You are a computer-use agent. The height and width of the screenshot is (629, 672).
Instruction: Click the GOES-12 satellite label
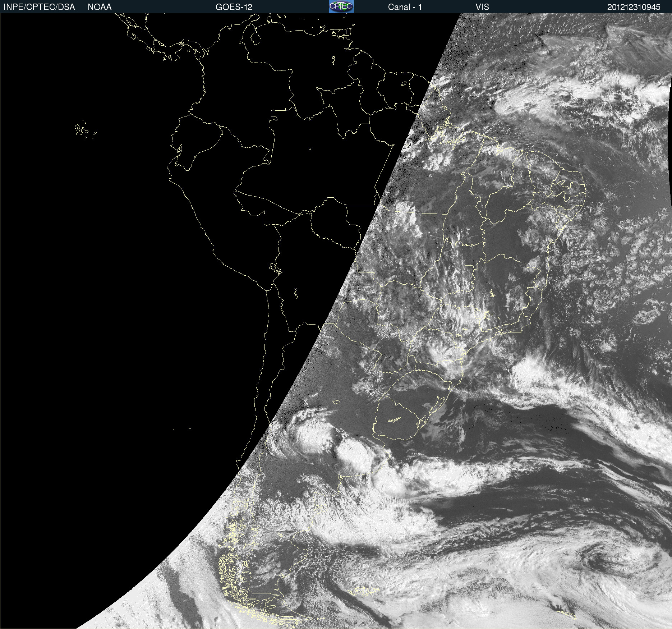(x=234, y=7)
